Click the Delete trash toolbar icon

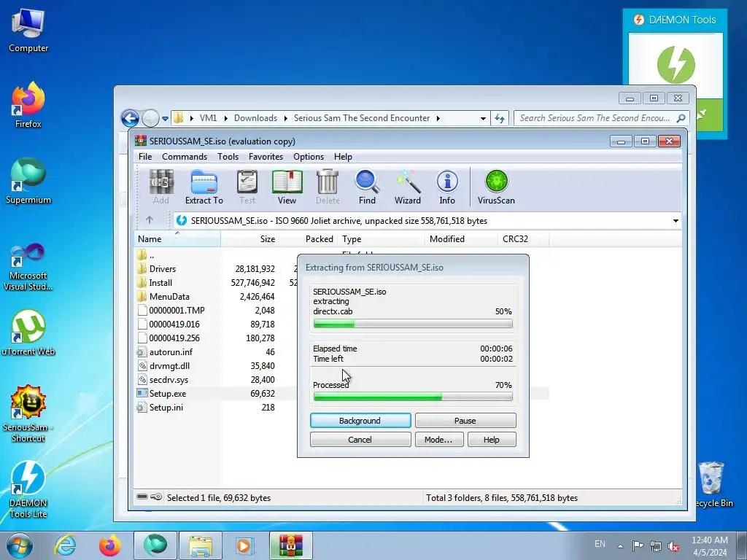(x=328, y=187)
